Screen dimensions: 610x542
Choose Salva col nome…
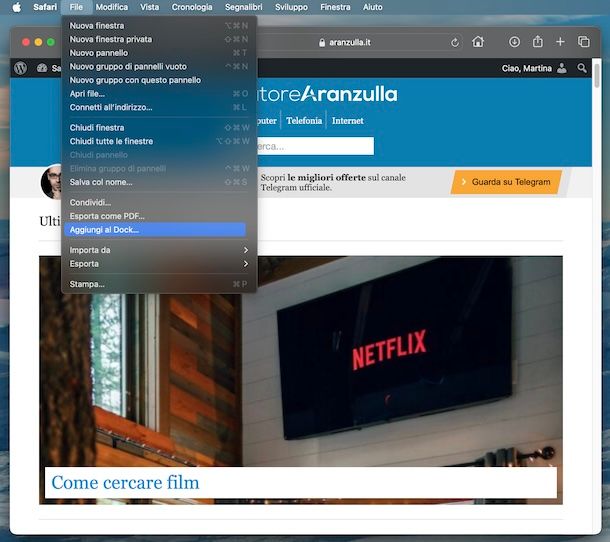pyautogui.click(x=159, y=182)
